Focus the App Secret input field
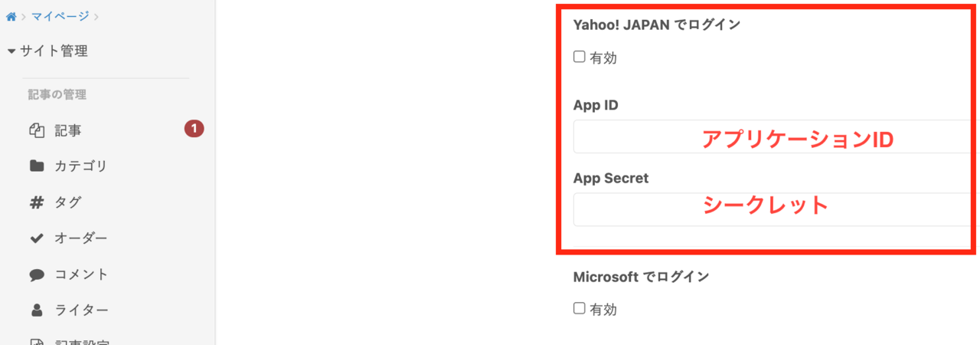This screenshot has height=345, width=980. (x=776, y=209)
